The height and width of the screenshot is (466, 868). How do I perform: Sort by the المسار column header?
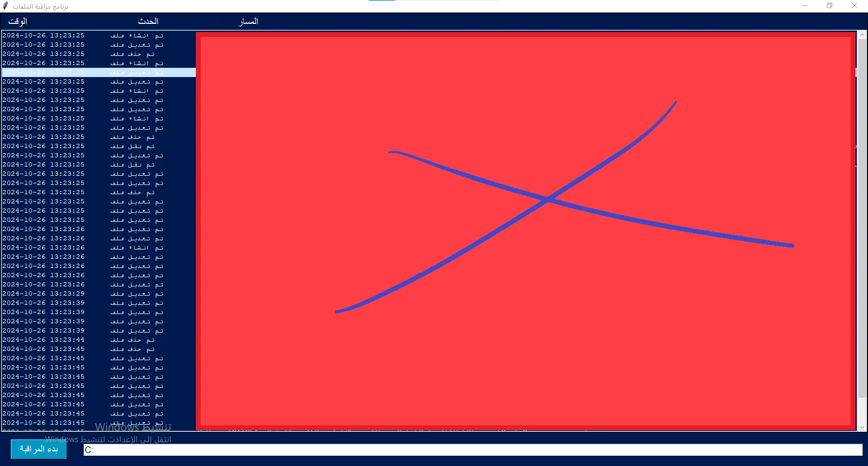(249, 21)
